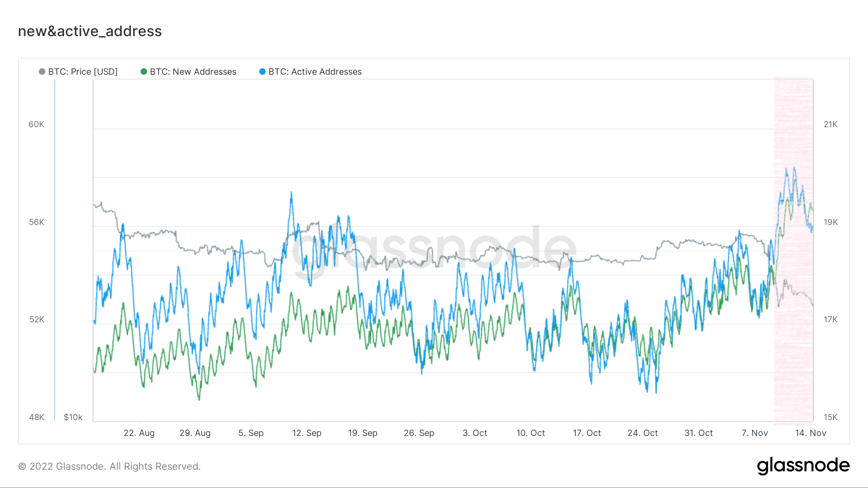Click the '22. Aug' date label
This screenshot has height=488, width=868.
(x=139, y=433)
